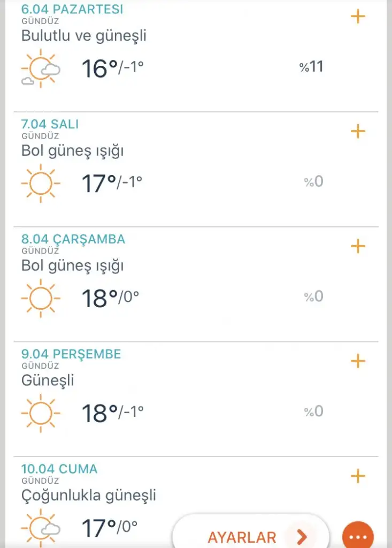Open the 8.04 ÇARŞAMBA day heading
Viewport: 392px width, 548px height.
pyautogui.click(x=73, y=239)
